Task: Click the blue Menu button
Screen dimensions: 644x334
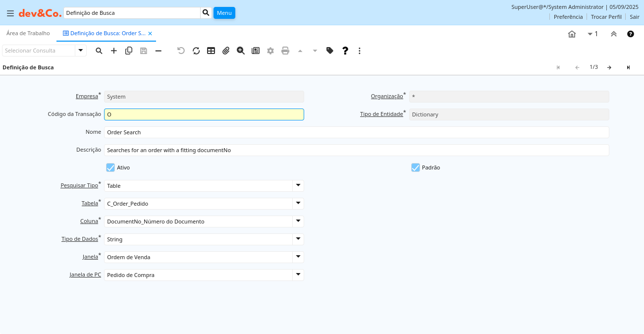Action: (x=224, y=13)
